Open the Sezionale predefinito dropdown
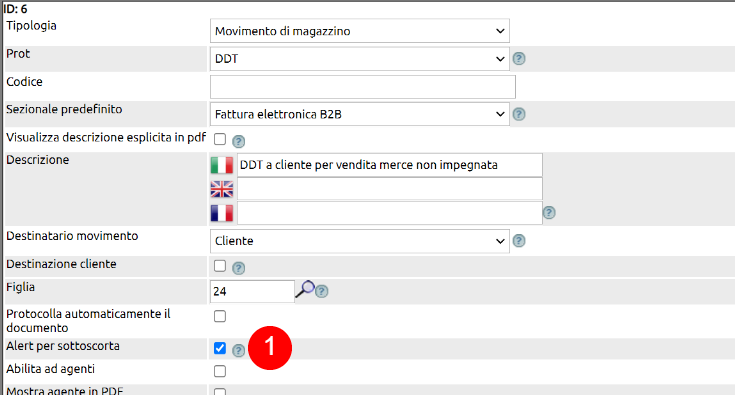The image size is (735, 395). [360, 114]
